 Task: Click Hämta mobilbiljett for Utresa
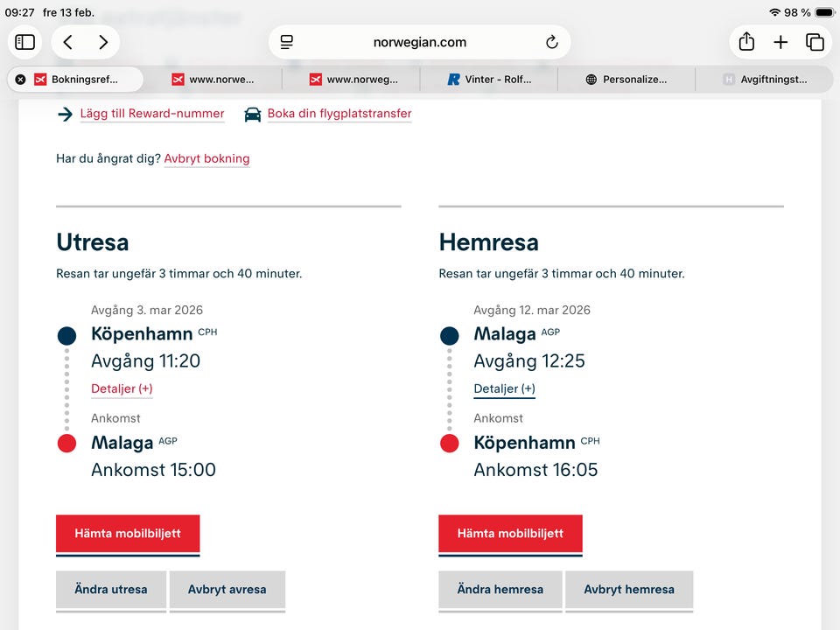[x=128, y=533]
